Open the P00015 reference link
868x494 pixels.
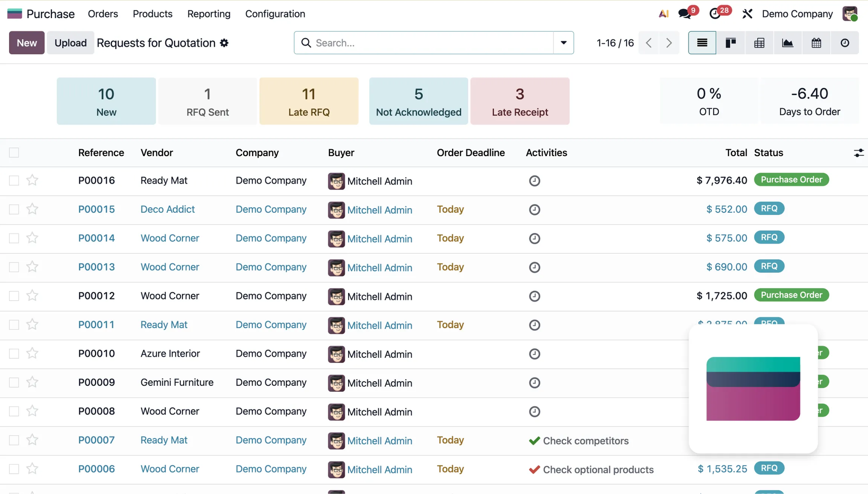(96, 209)
